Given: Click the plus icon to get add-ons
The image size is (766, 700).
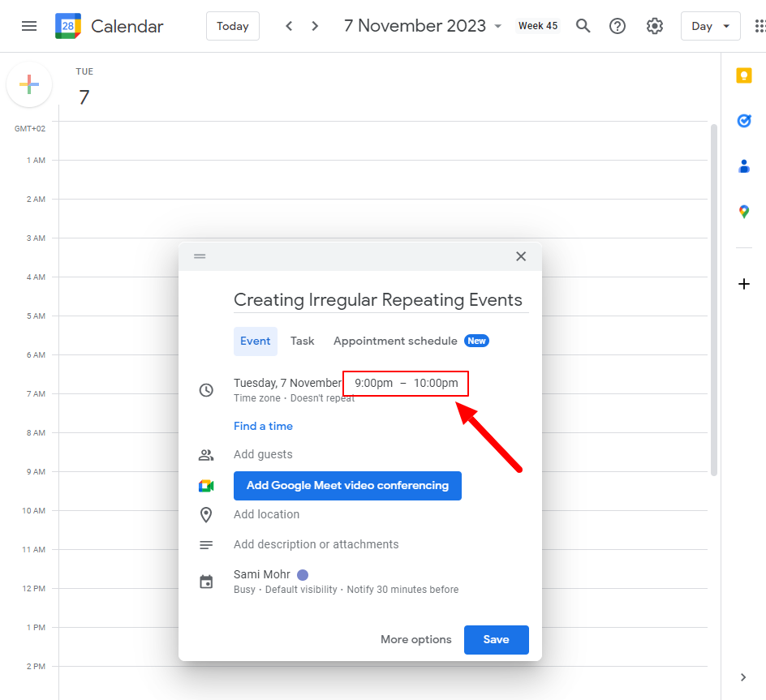Looking at the screenshot, I should 743,284.
